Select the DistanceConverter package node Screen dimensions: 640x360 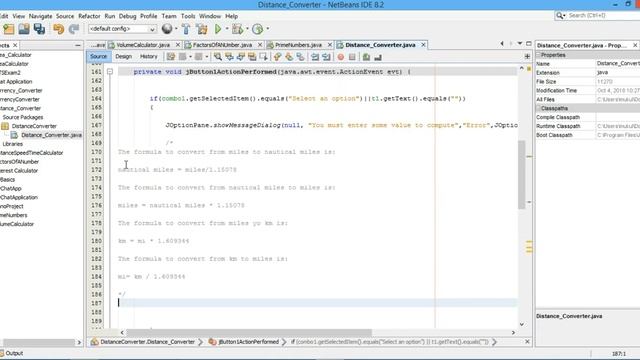point(34,126)
